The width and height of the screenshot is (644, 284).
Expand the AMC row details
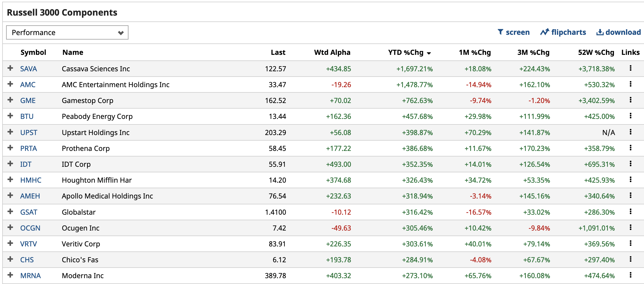click(10, 84)
